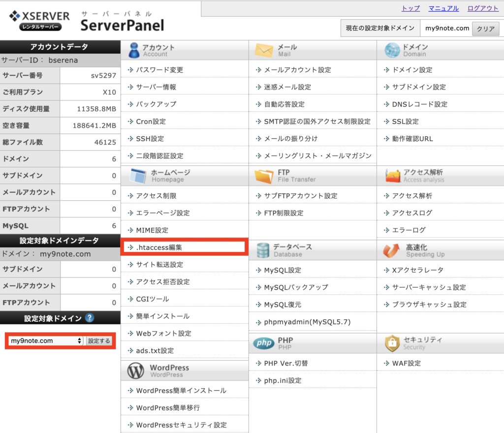This screenshot has width=504, height=433.
Task: Click the WordPress logo icon
Action: 136,371
